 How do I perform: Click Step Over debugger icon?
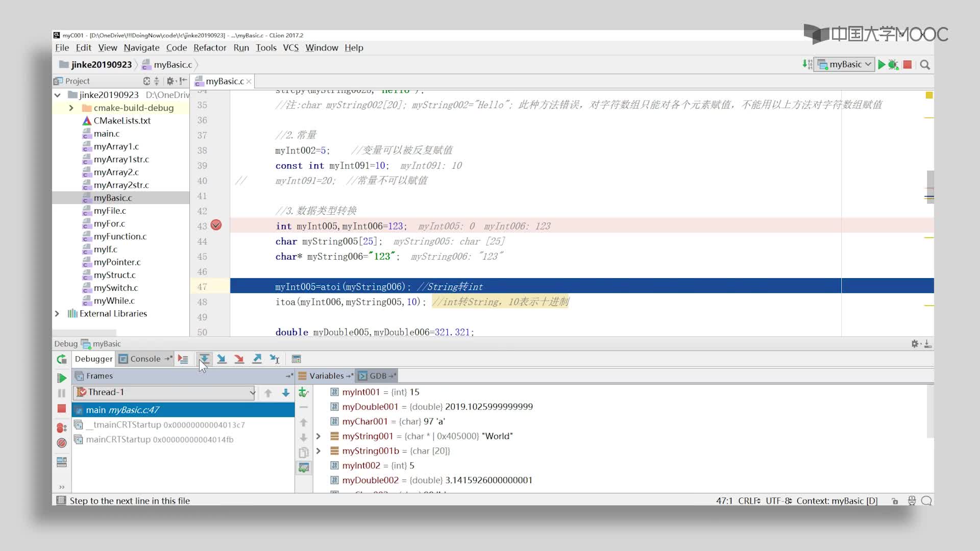tap(204, 359)
